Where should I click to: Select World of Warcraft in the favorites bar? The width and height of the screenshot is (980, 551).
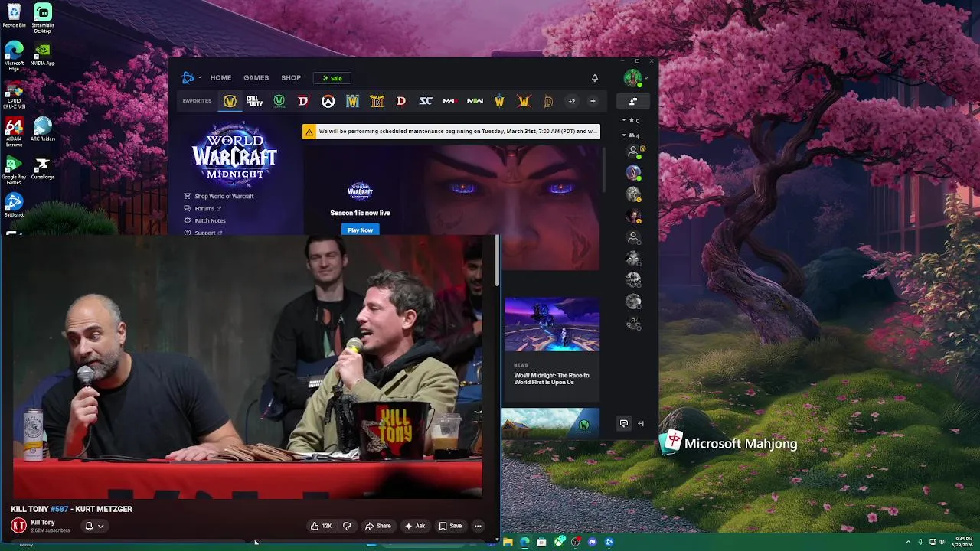tap(230, 101)
